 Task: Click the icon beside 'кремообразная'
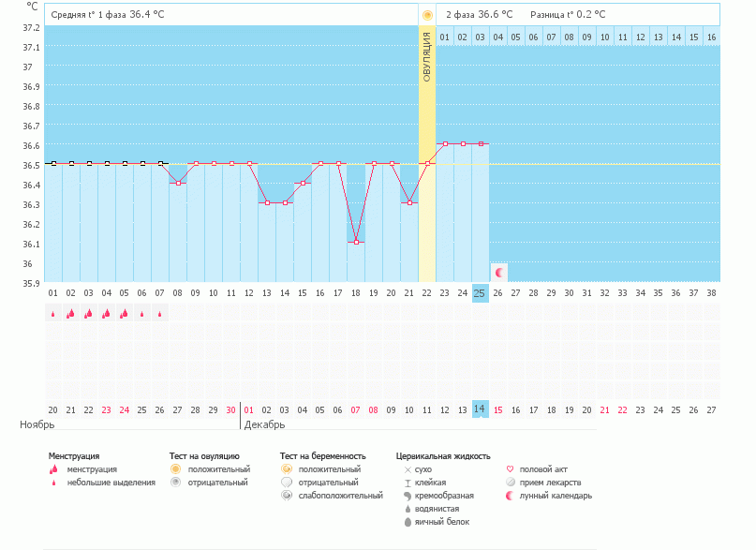click(408, 496)
